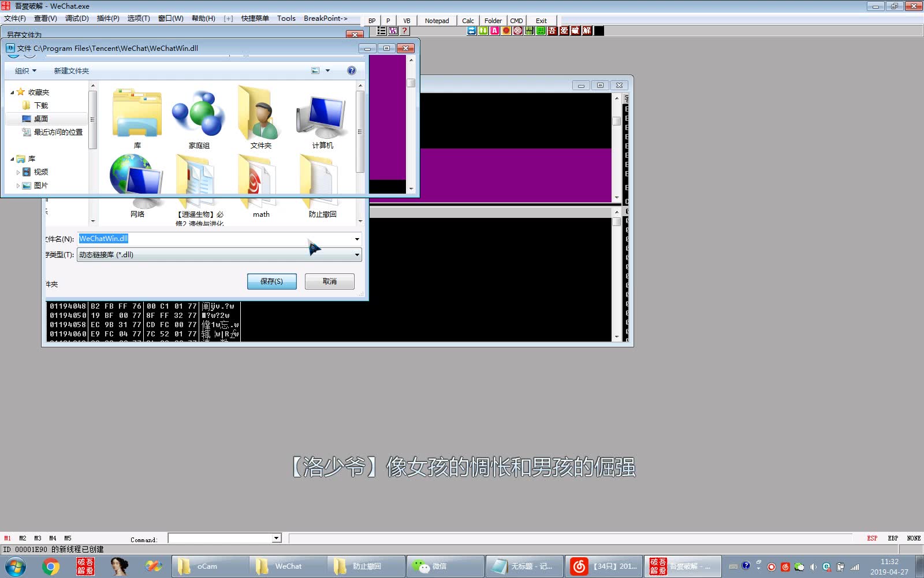This screenshot has width=924, height=578.
Task: Launch Calc from toolbar
Action: click(468, 21)
